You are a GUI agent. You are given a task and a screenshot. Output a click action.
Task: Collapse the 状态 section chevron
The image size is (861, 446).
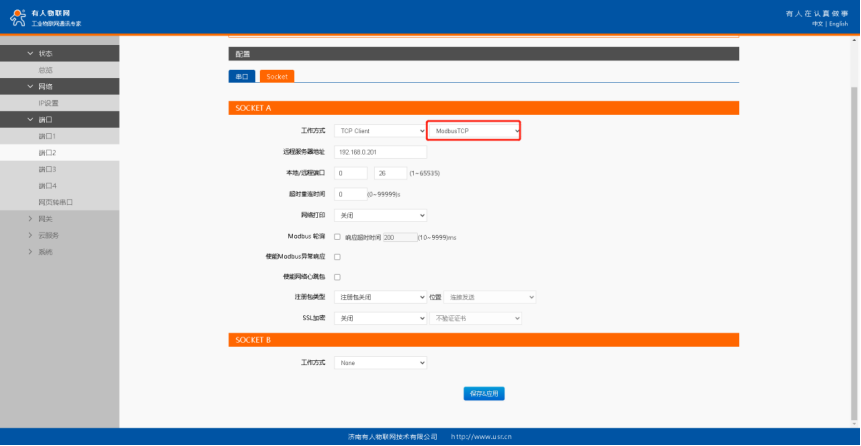[30, 53]
